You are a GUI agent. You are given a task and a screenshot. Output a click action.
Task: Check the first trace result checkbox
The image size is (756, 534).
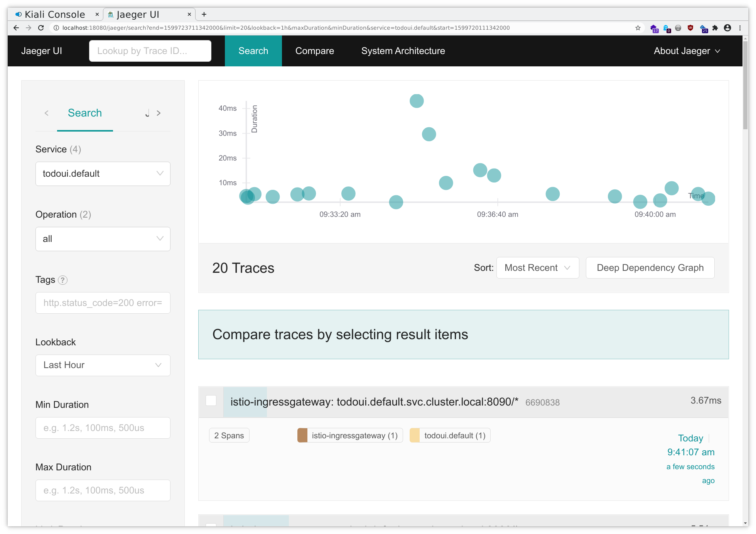211,400
